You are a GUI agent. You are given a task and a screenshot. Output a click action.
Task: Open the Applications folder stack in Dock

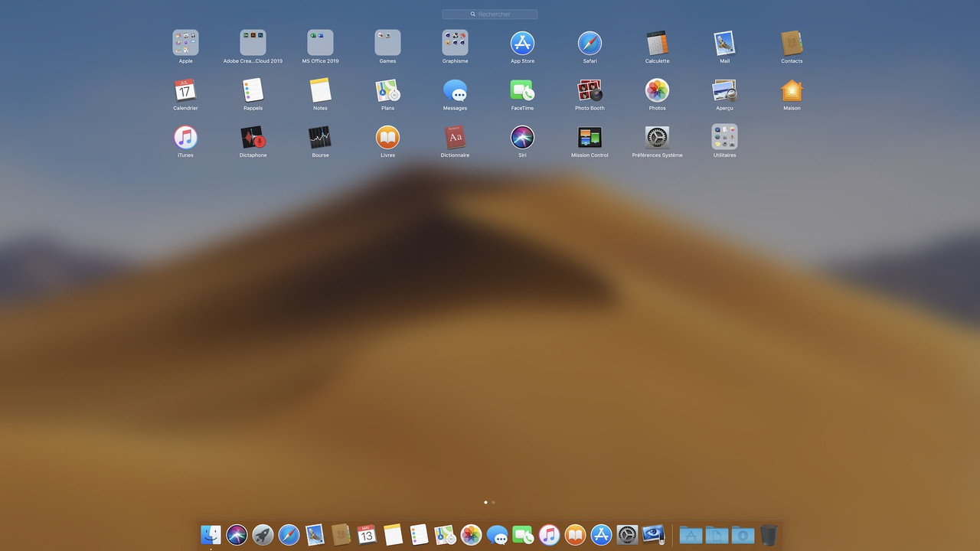pyautogui.click(x=691, y=534)
